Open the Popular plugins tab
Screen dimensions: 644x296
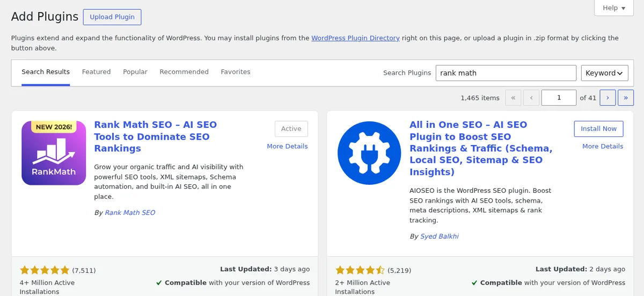pos(135,72)
